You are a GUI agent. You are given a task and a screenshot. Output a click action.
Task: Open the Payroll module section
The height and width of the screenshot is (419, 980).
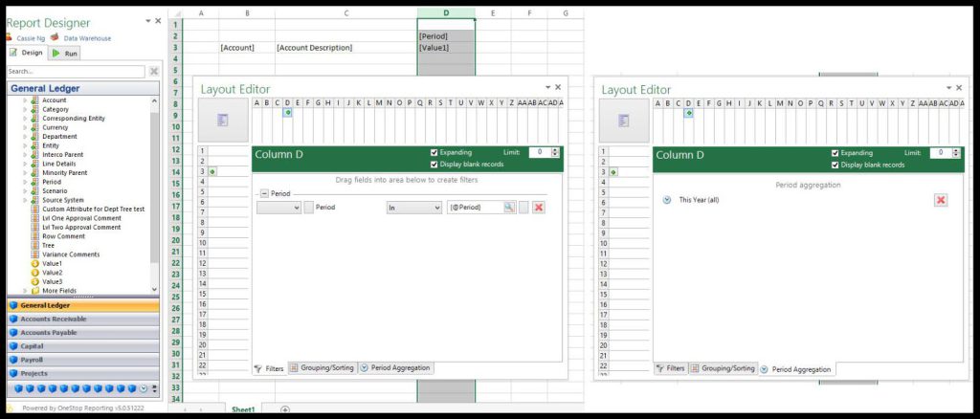coord(33,360)
